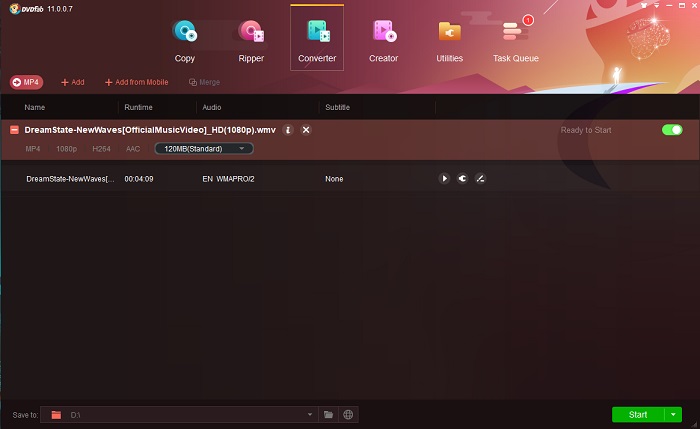Open advanced settings wrench icon

462,179
